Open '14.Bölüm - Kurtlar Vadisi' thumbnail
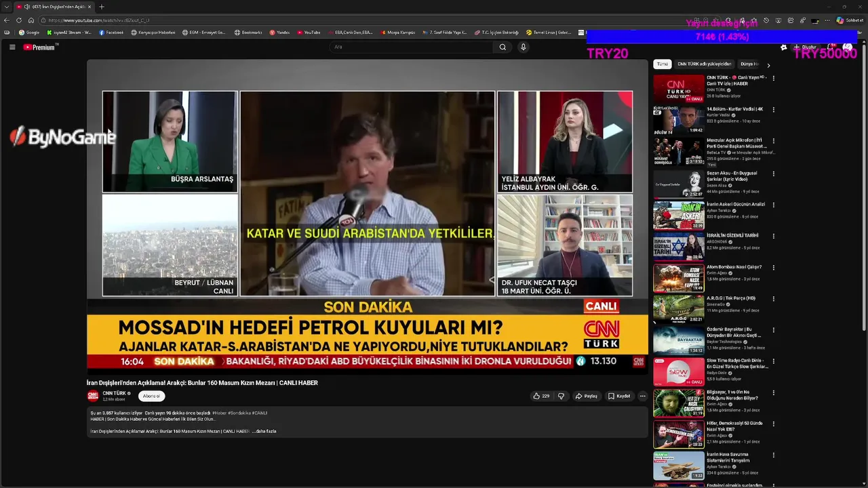Viewport: 868px width, 488px height. coord(679,119)
